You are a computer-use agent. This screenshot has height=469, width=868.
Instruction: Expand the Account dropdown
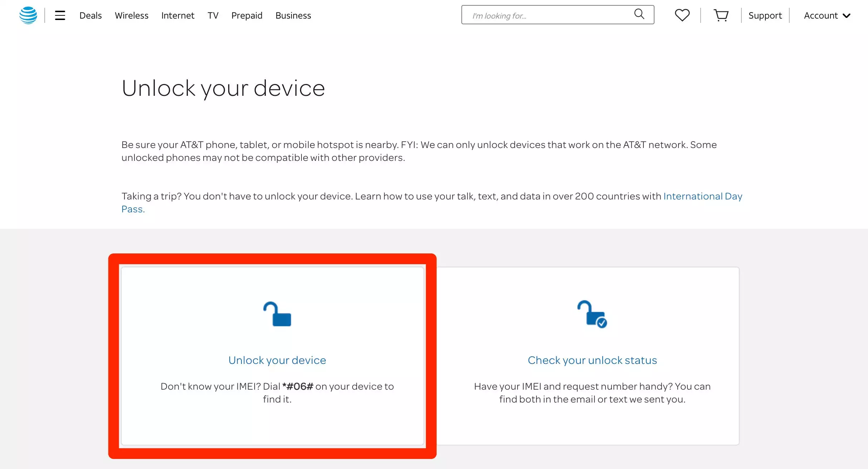tap(827, 15)
